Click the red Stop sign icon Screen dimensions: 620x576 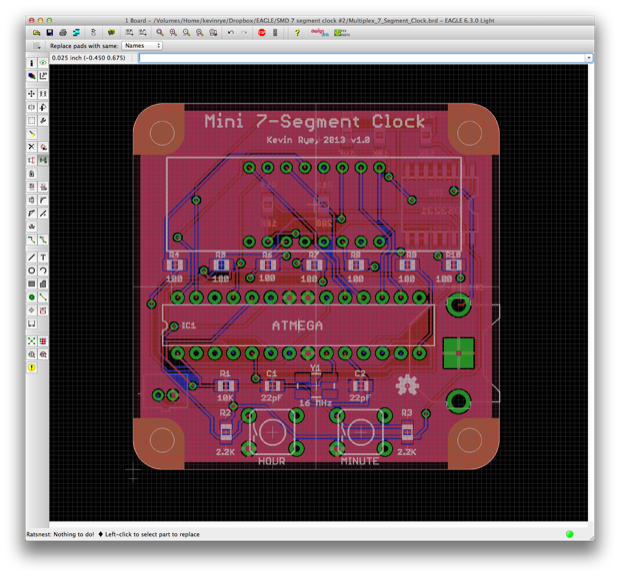tap(262, 32)
